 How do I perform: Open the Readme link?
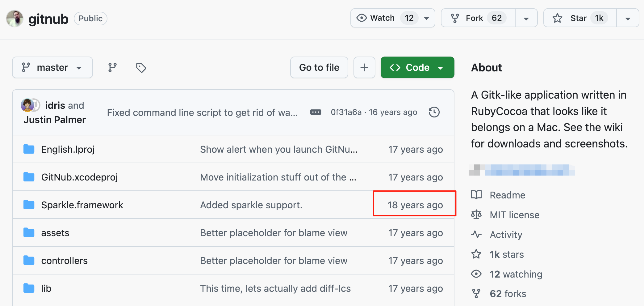click(507, 195)
